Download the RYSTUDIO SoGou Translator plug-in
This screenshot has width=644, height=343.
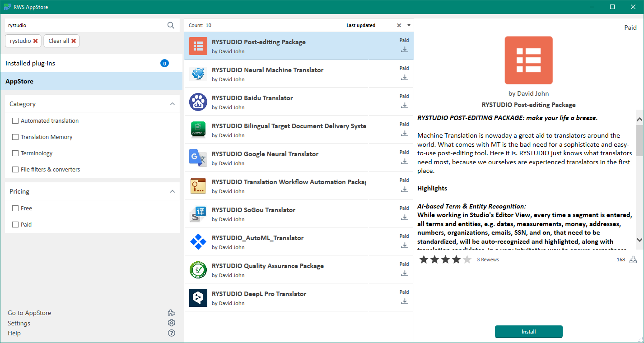[x=405, y=217]
